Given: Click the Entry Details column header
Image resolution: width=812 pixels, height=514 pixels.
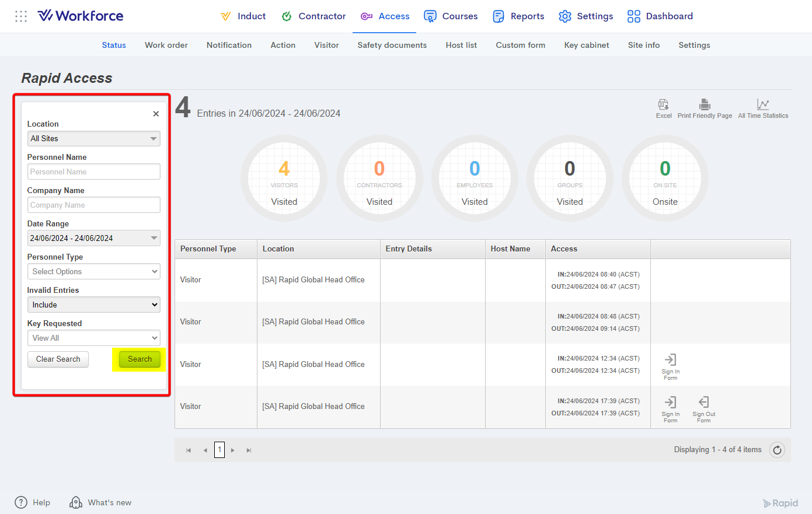Looking at the screenshot, I should pyautogui.click(x=433, y=249).
